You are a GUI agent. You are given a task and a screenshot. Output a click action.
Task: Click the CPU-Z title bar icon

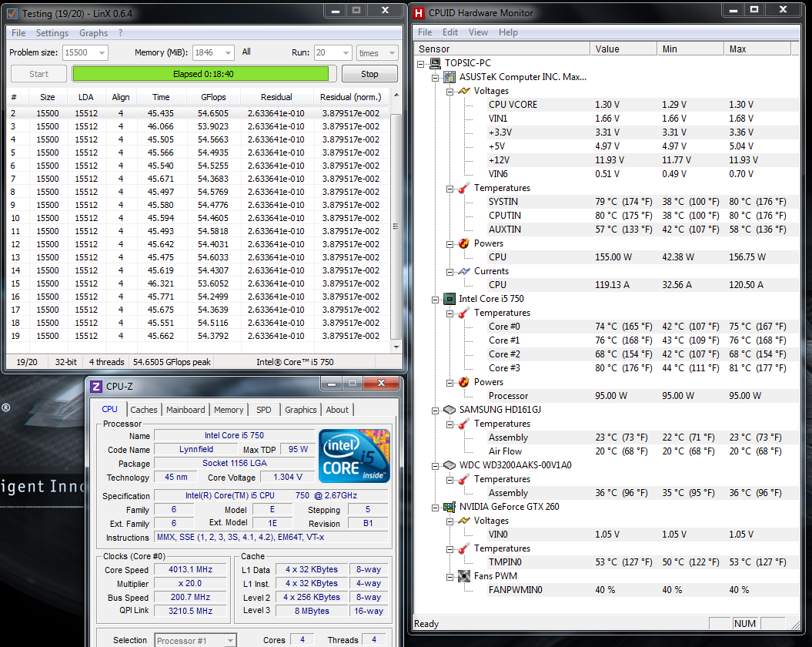coord(96,387)
